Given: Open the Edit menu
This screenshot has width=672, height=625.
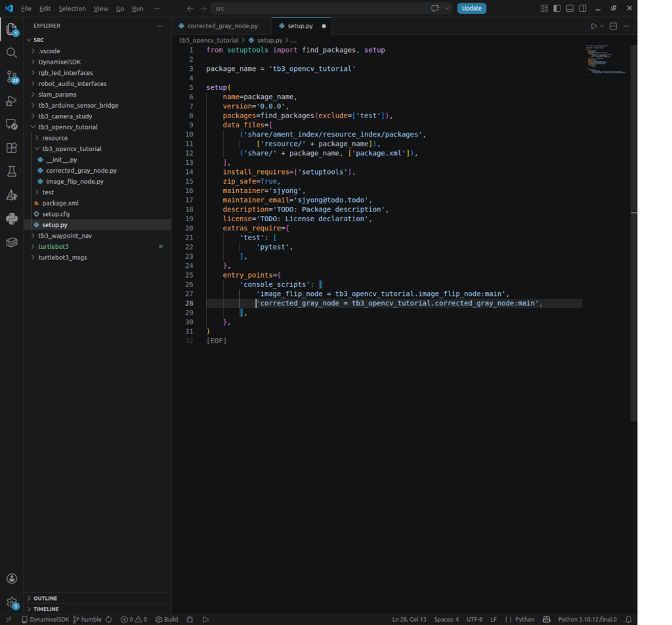Looking at the screenshot, I should (45, 9).
